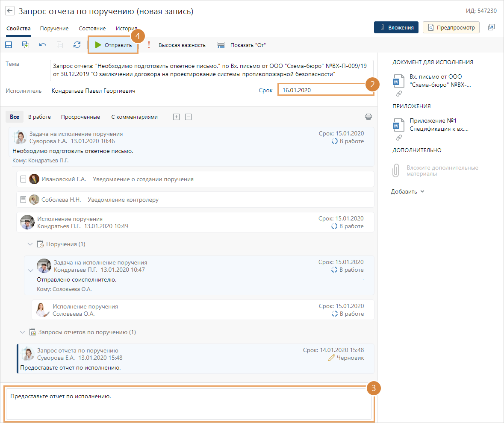Image resolution: width=504 pixels, height=423 pixels.
Task: Click the Save floppy disk icon
Action: [x=9, y=45]
